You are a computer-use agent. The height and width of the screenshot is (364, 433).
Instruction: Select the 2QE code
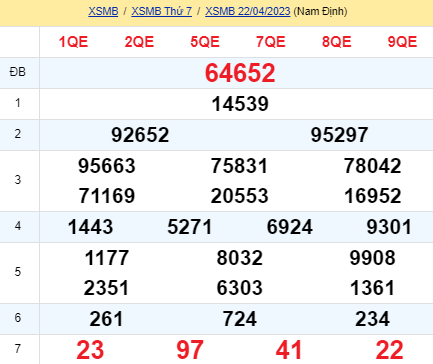pos(139,42)
